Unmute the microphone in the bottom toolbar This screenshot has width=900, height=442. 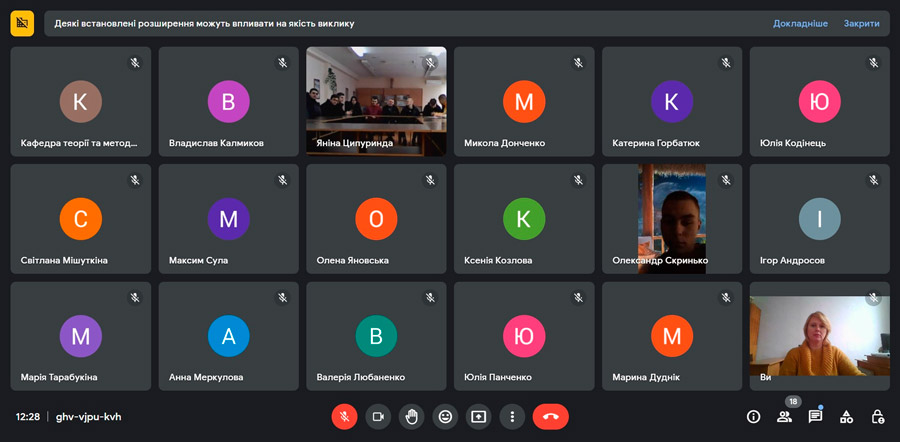(344, 416)
